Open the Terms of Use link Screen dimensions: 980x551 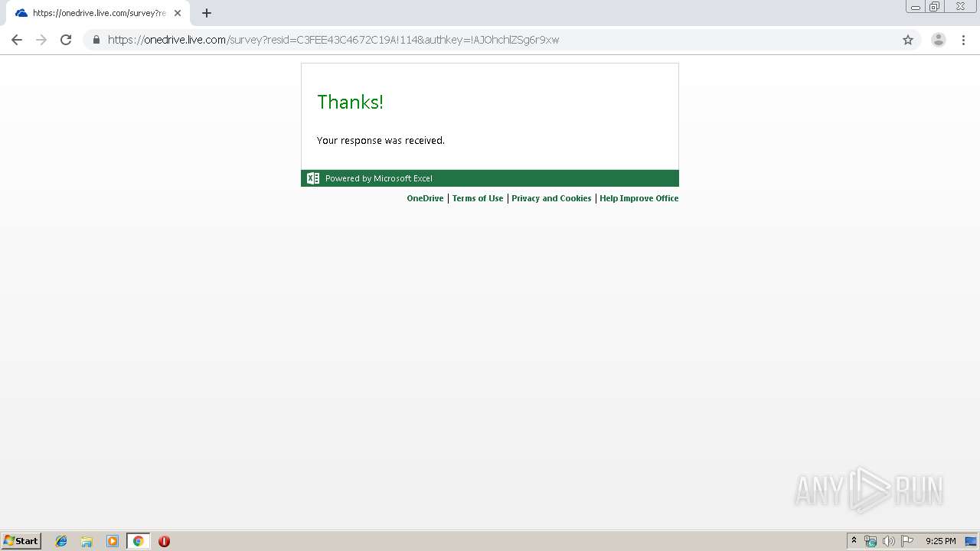click(478, 198)
